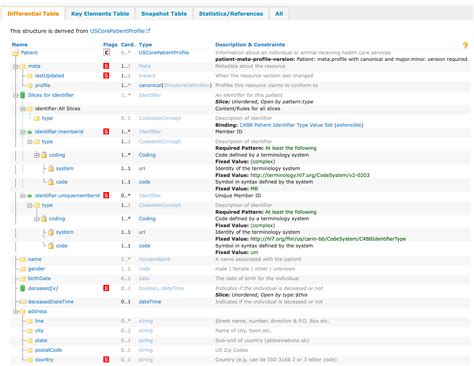The height and width of the screenshot is (366, 474).
Task: Click the S flag on identifier:memberid row
Action: (x=106, y=132)
